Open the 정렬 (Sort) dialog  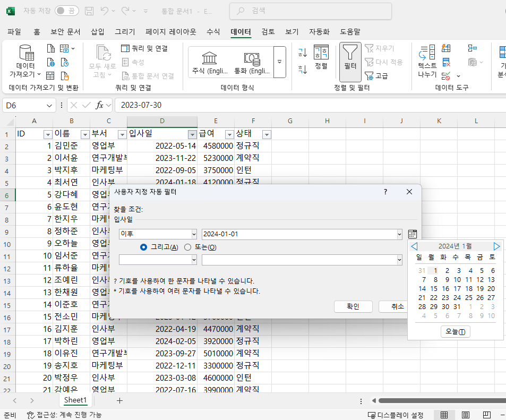[321, 58]
